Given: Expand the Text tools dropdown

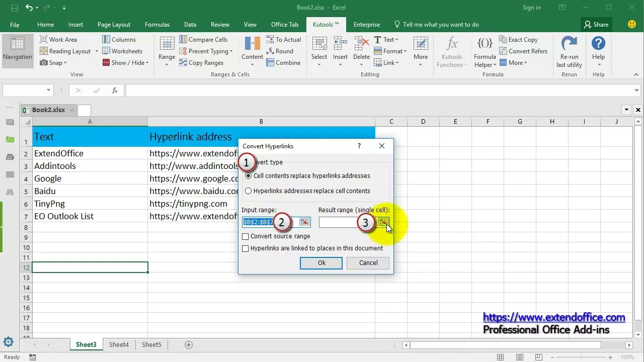Looking at the screenshot, I should (396, 40).
